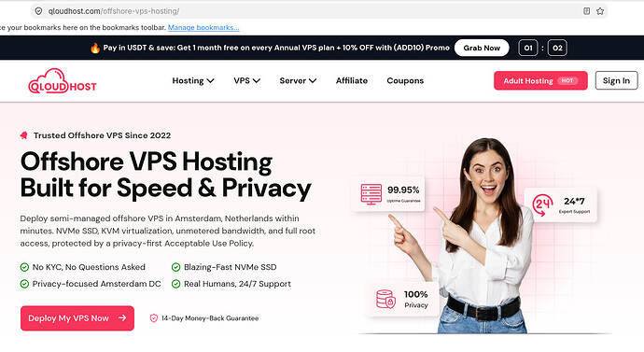Screen dimensions: 644x352
Task: Click Deploy My VPS Now button
Action: 77,317
